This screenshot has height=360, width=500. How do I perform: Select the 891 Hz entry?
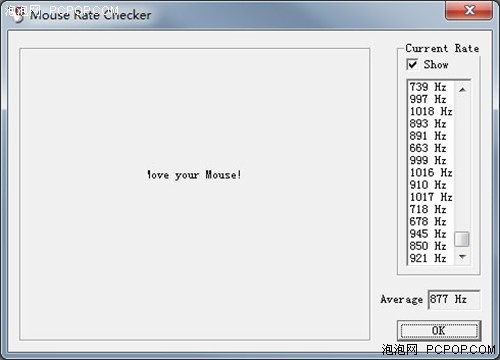pyautogui.click(x=430, y=136)
